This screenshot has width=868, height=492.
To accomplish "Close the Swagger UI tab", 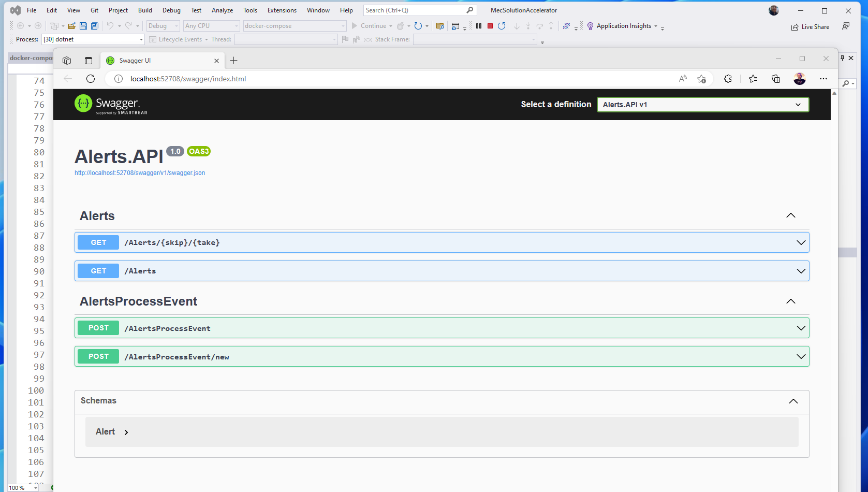I will click(216, 61).
